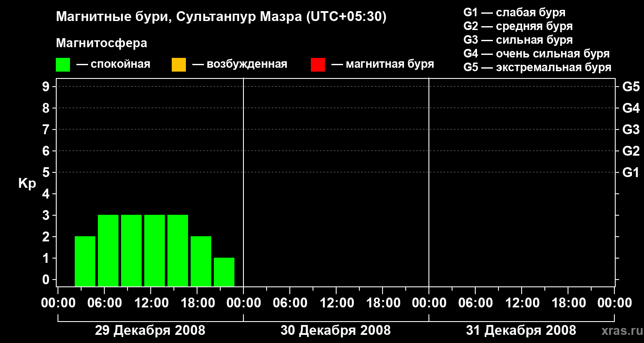The width and height of the screenshot is (644, 343).
Task: Click the '06:00' time label under 29 December
Action: tap(104, 303)
